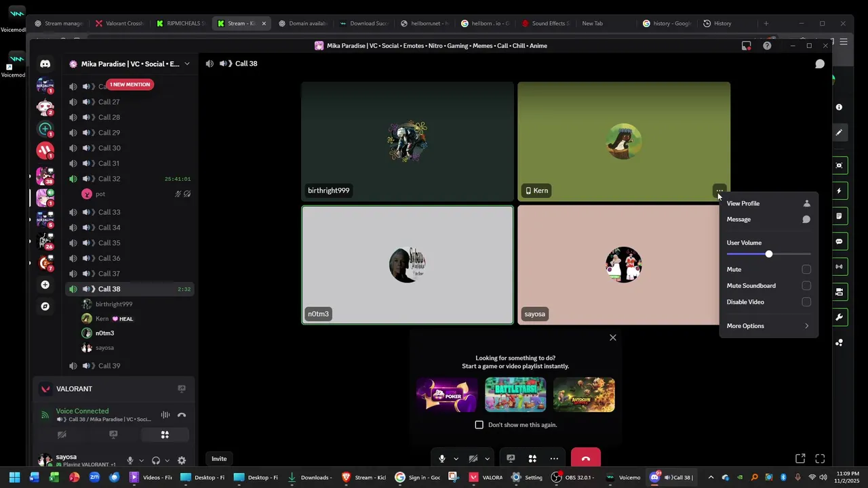Viewport: 868px width, 488px height.
Task: Click sayosa's video tile
Action: coord(618,265)
